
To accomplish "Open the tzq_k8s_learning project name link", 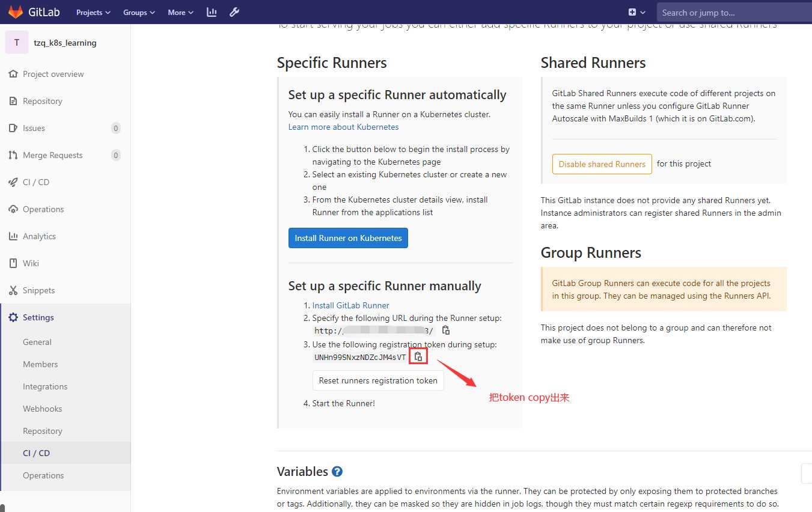I will [x=65, y=43].
